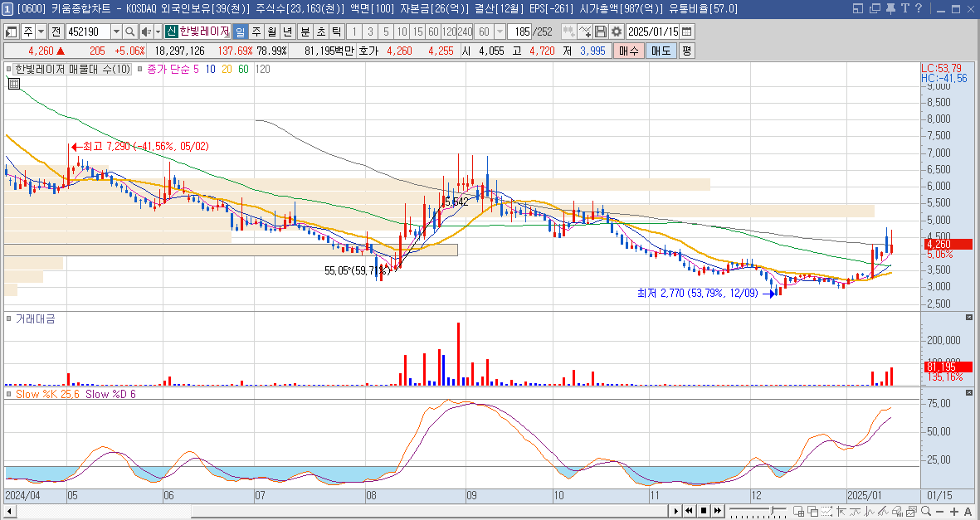Image resolution: width=980 pixels, height=520 pixels.
Task: Click the 3D block chart icon at bottom
Action: [x=897, y=511]
